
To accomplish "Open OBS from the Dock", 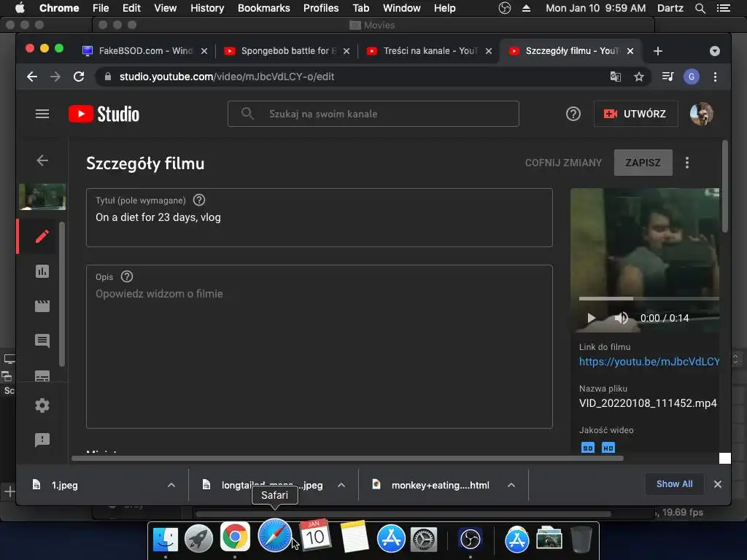I will [x=471, y=539].
